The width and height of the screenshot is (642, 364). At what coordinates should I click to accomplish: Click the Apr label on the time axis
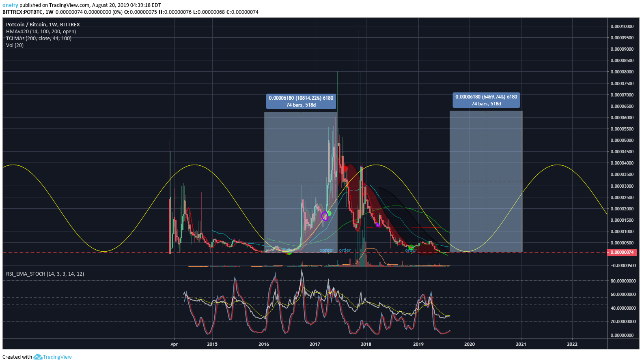tap(174, 344)
